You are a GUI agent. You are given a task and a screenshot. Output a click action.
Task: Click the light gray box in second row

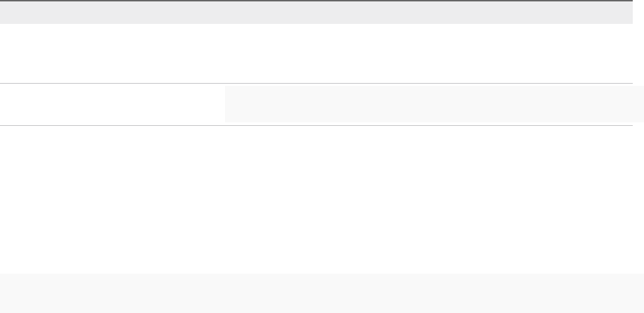tap(434, 104)
